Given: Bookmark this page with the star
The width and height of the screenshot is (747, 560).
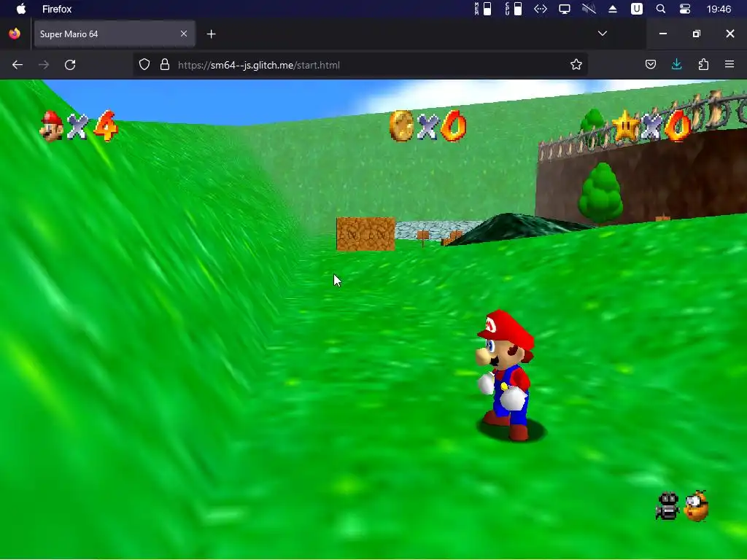Looking at the screenshot, I should pyautogui.click(x=576, y=65).
